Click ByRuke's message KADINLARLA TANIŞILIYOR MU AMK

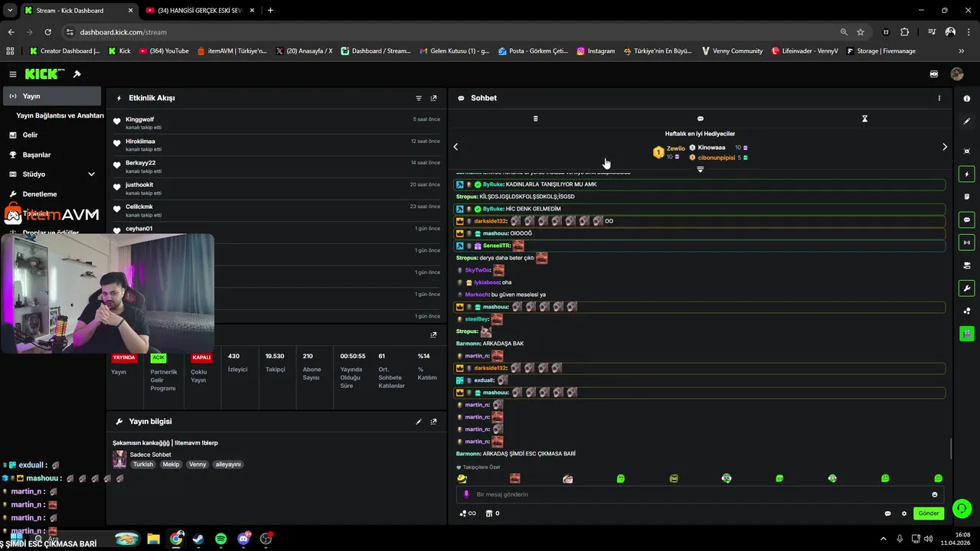click(x=551, y=184)
